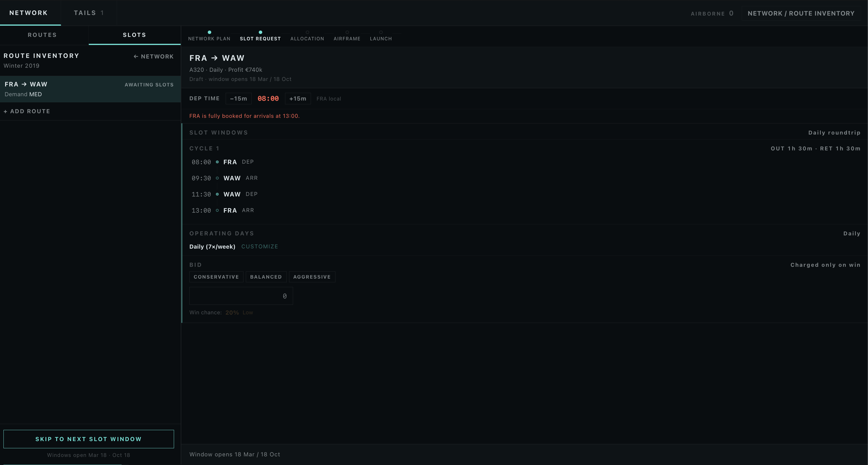Click the 'Winter 2019' season label
This screenshot has width=868, height=465.
point(22,66)
